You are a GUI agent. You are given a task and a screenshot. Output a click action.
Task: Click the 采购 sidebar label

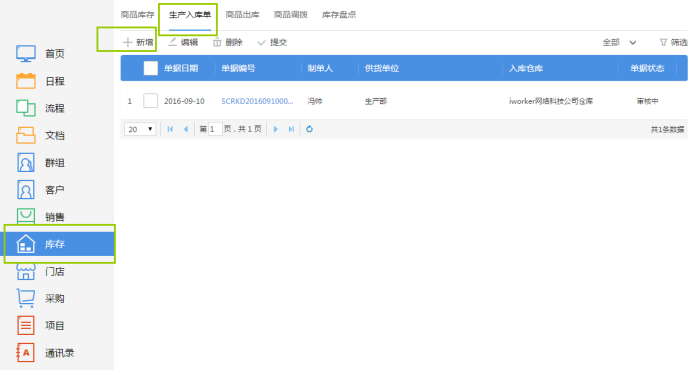point(55,298)
